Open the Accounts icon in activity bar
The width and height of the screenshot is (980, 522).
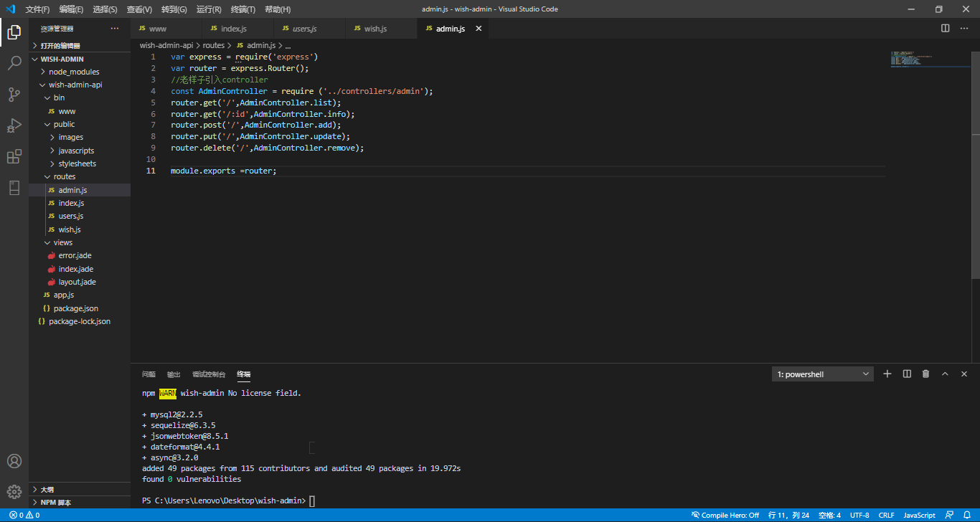click(x=14, y=461)
